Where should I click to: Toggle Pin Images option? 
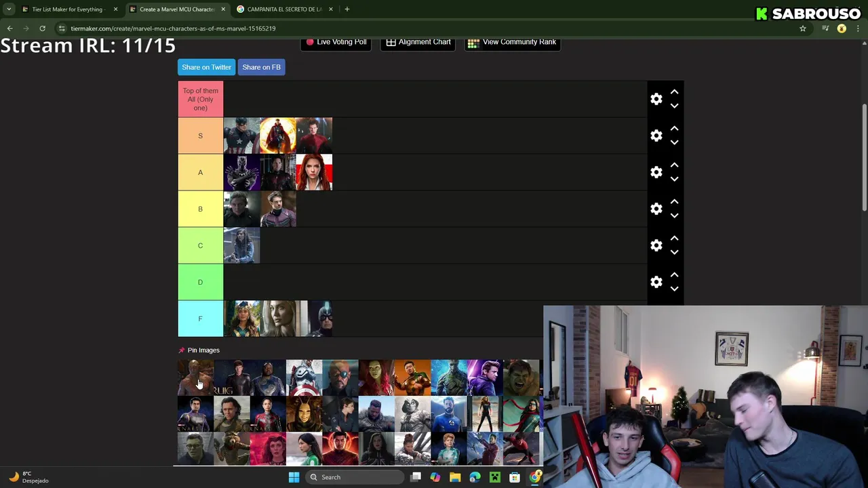tap(199, 350)
